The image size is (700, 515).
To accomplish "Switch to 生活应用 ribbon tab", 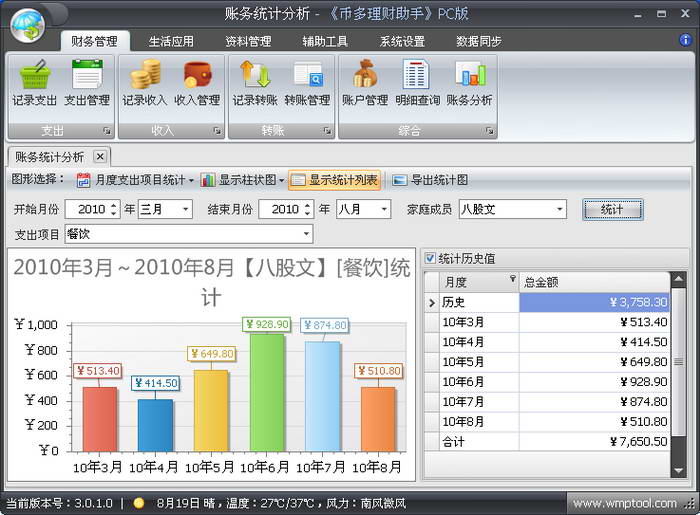I will (171, 41).
